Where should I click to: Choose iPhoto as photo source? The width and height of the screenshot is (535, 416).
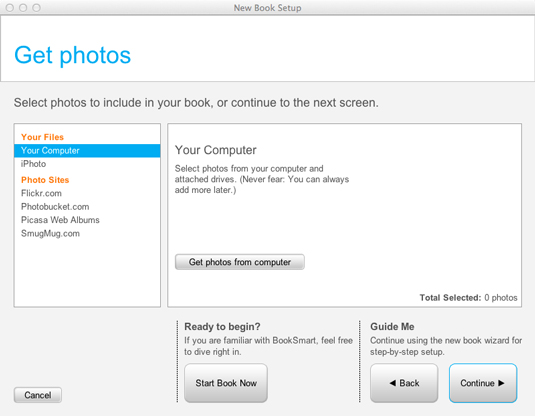(33, 164)
